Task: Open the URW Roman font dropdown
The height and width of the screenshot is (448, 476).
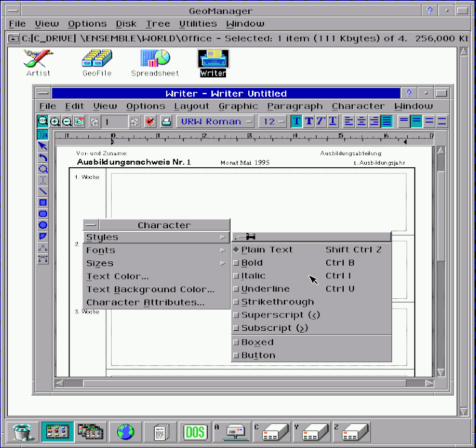Action: pos(216,121)
